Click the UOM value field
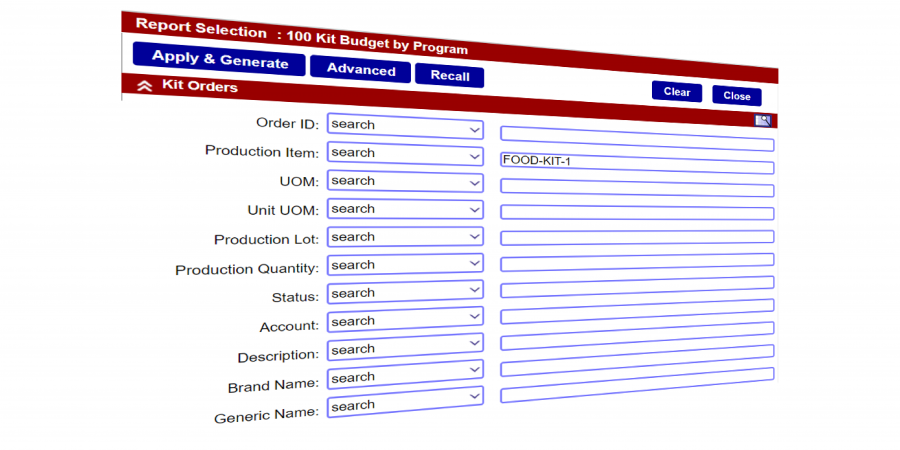 coord(637,187)
